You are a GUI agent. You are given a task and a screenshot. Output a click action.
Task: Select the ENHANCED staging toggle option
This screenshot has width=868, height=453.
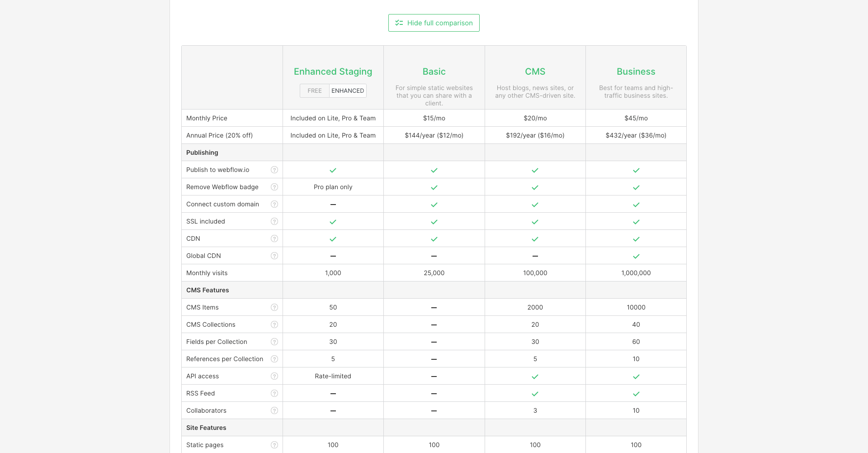pos(348,91)
